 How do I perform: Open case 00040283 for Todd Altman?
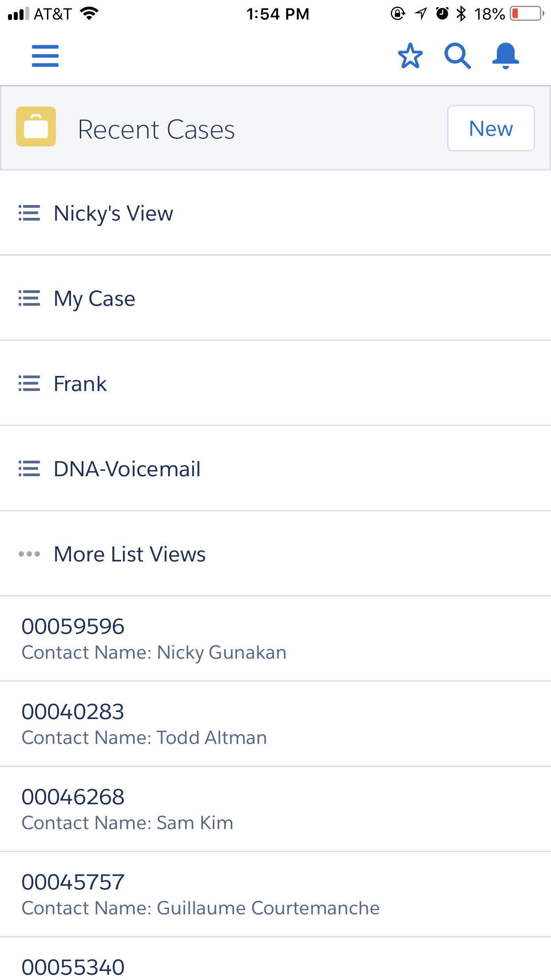(144, 723)
